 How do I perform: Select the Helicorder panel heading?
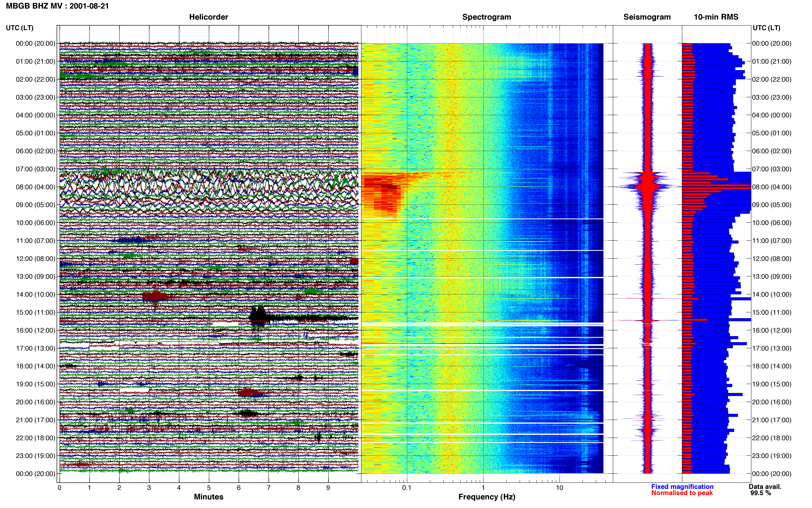(x=209, y=17)
